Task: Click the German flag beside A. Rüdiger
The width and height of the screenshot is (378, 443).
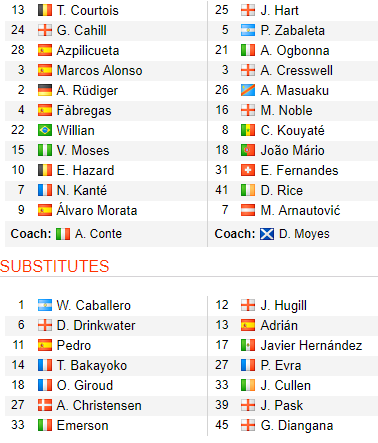Action: point(45,90)
